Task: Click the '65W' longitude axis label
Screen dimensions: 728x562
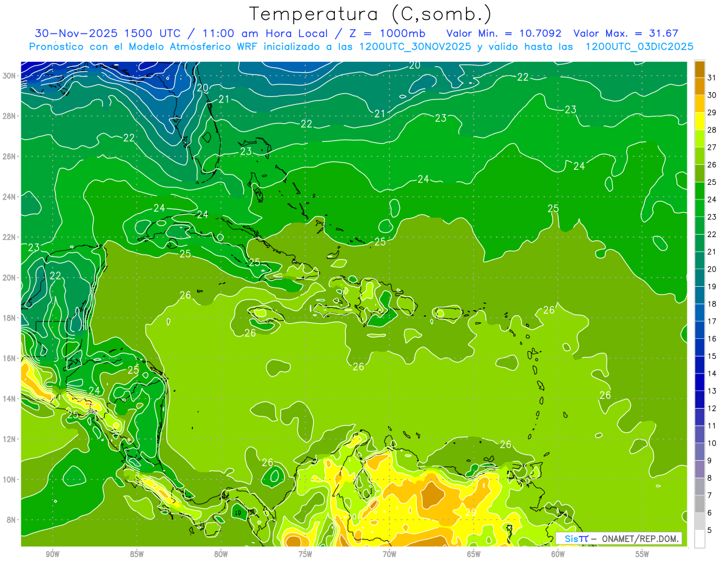Action: point(474,554)
